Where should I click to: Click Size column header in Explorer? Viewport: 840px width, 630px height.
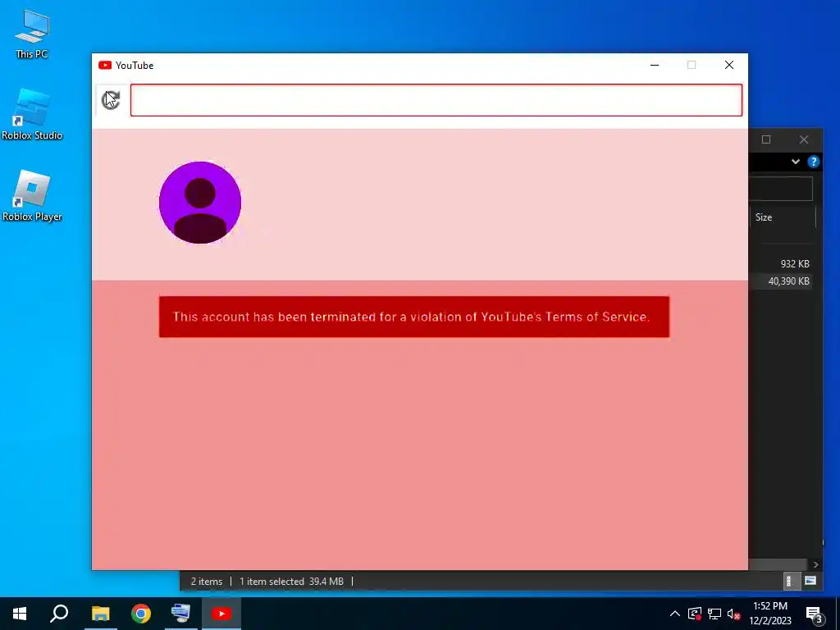(782, 217)
